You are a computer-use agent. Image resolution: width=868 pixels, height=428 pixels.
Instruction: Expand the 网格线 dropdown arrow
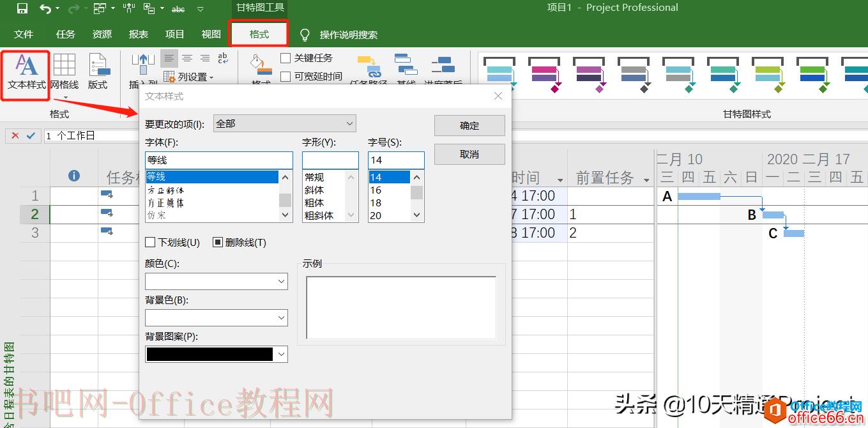pyautogui.click(x=65, y=98)
